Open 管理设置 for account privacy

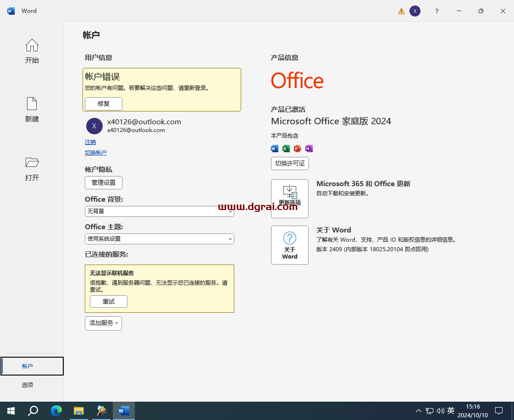point(104,182)
